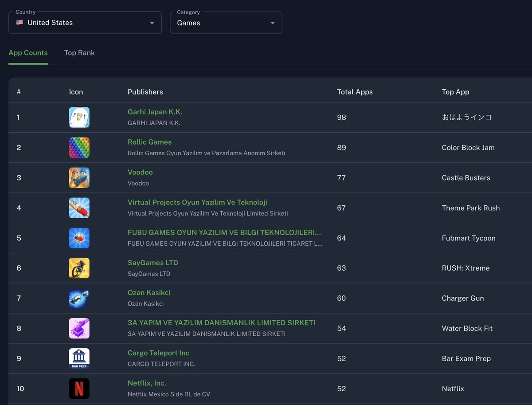This screenshot has width=532, height=405.
Task: Click the Color Block Jam top app
Action: 468,148
